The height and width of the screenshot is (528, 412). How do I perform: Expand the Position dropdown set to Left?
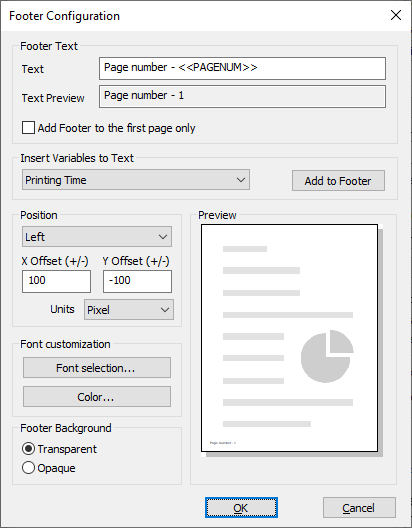point(97,237)
